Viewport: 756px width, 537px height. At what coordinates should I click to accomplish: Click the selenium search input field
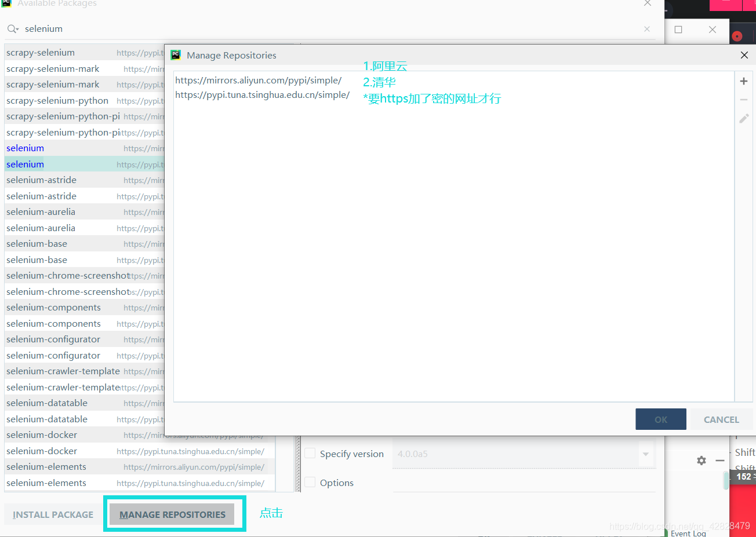(x=330, y=29)
